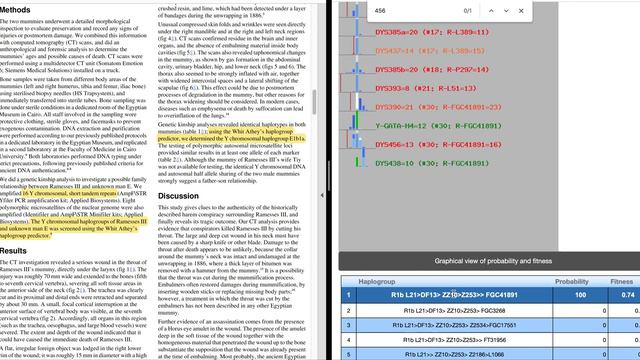Click highlighted text '16 Y chromosomal, short tandem repeats'

pyautogui.click(x=69, y=193)
